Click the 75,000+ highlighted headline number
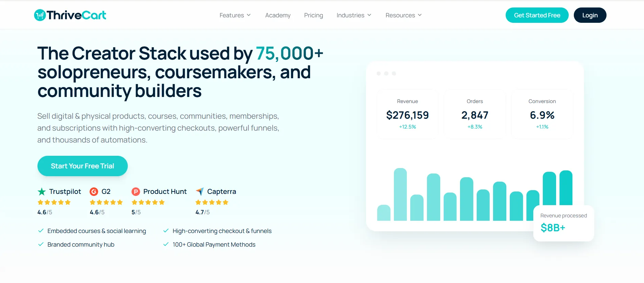Screen dimensions: 644x283 pyautogui.click(x=289, y=53)
